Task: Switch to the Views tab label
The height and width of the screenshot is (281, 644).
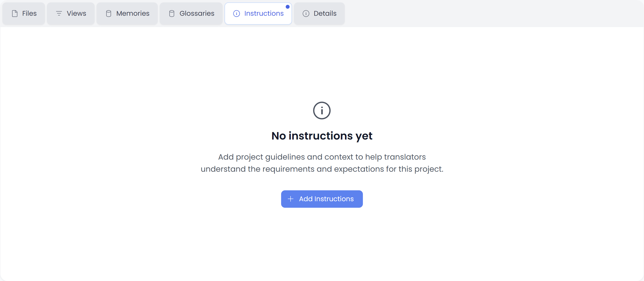Action: click(76, 14)
